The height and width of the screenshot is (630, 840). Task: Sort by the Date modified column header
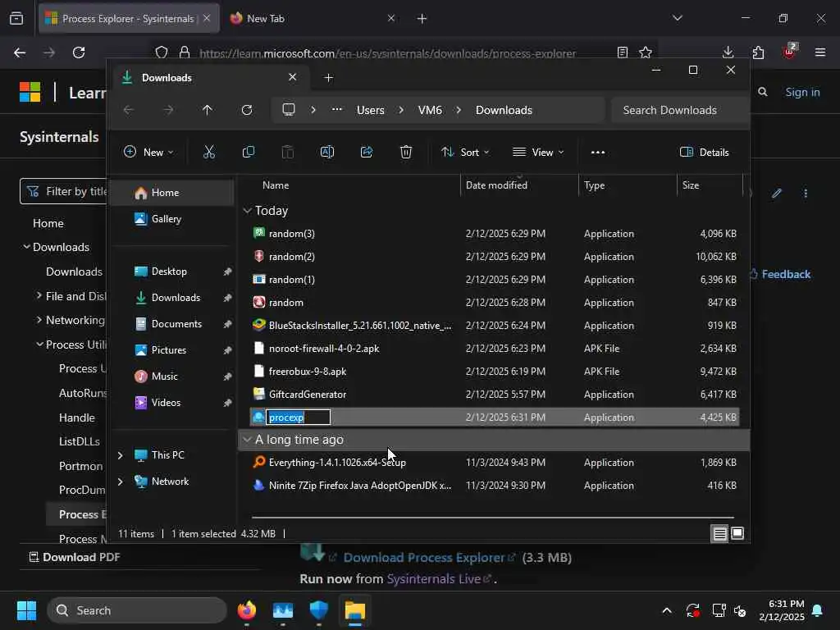(496, 185)
